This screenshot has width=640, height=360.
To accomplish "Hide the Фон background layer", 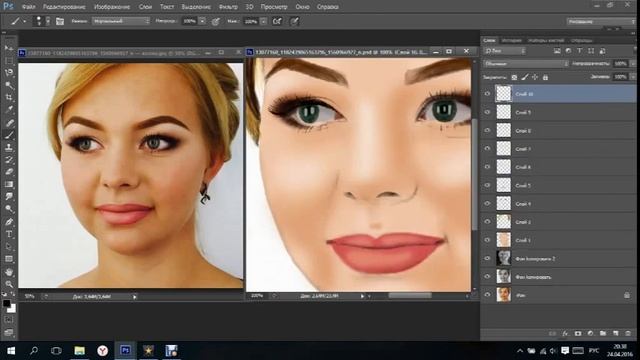I will click(x=487, y=295).
